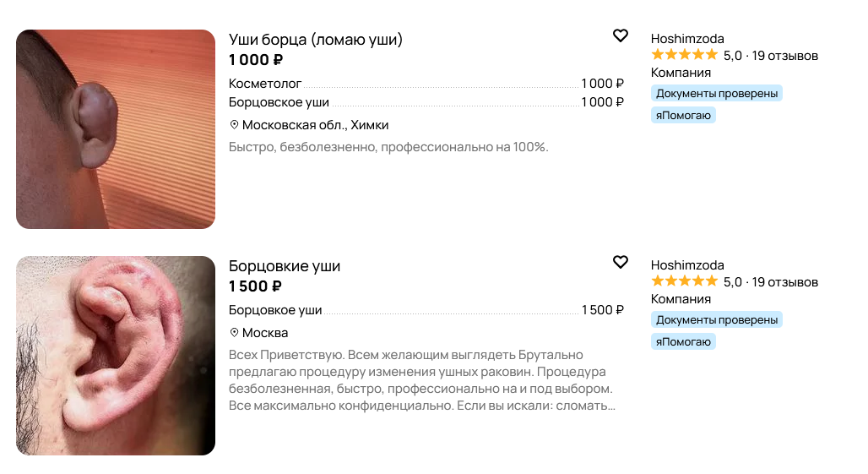Viewport: 868px width, 474px height.
Task: Click star rating of second Hoshimzoda seller
Action: click(x=684, y=281)
